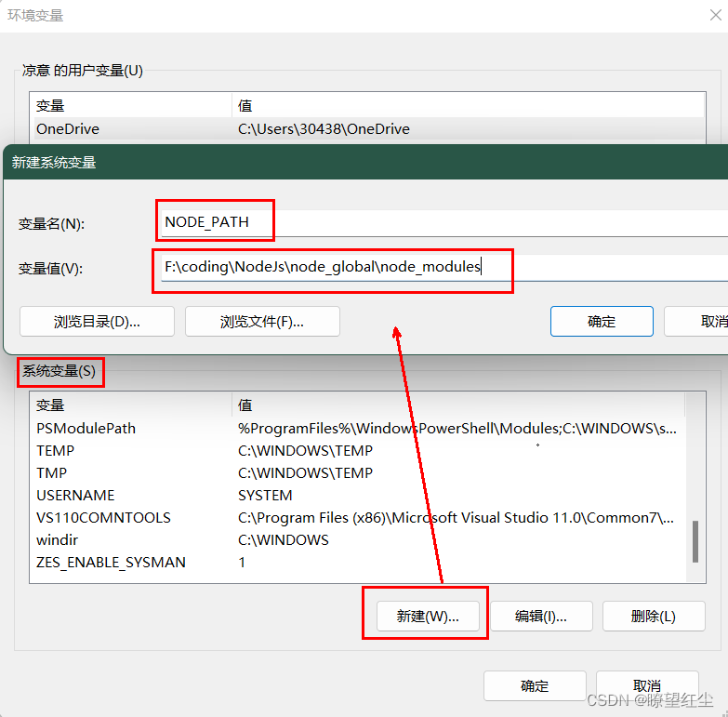
Task: Select the ZES_ENABLE_SYSMAN variable row
Action: (x=358, y=562)
